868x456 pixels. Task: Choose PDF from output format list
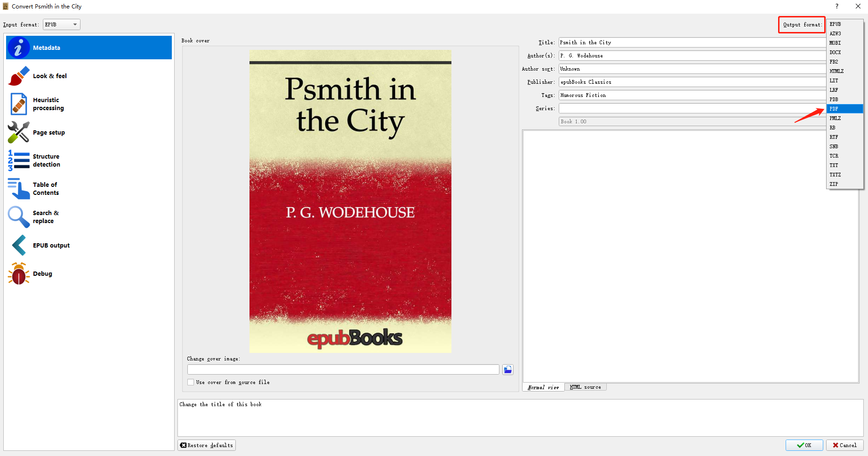(x=844, y=109)
